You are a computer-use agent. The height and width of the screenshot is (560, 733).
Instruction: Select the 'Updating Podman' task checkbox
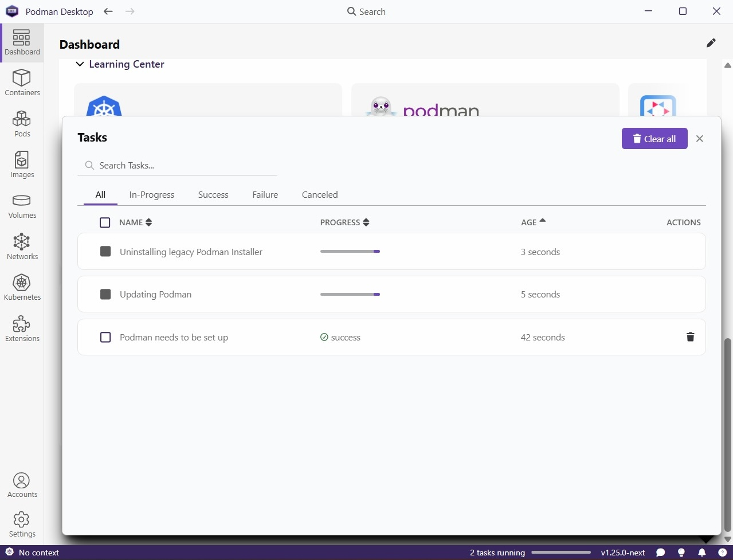(x=105, y=294)
